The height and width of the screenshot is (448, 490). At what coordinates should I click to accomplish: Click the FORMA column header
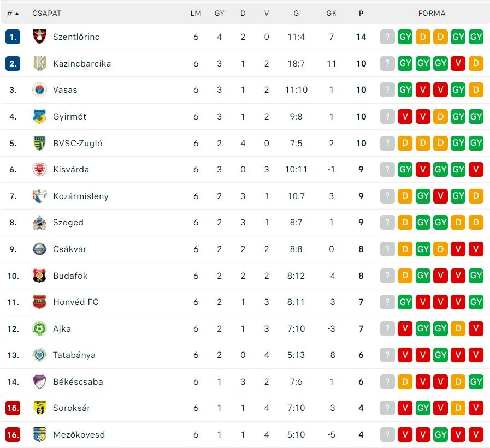(432, 13)
